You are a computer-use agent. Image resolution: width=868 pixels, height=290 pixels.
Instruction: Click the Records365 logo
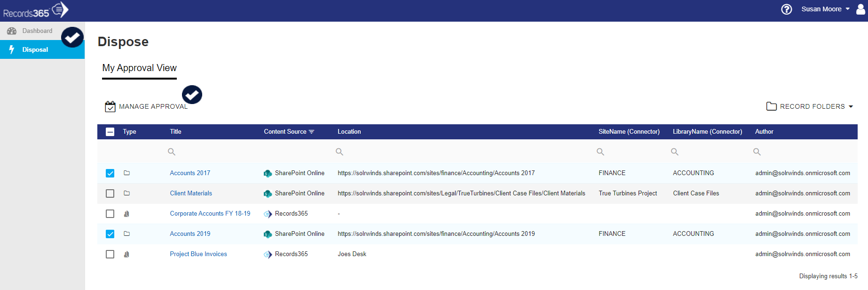pyautogui.click(x=36, y=10)
